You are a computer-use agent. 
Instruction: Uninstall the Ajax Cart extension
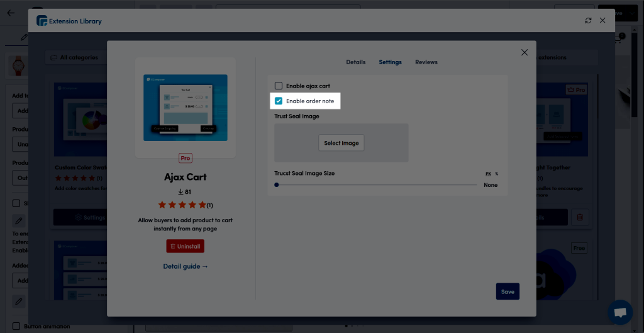pyautogui.click(x=186, y=246)
